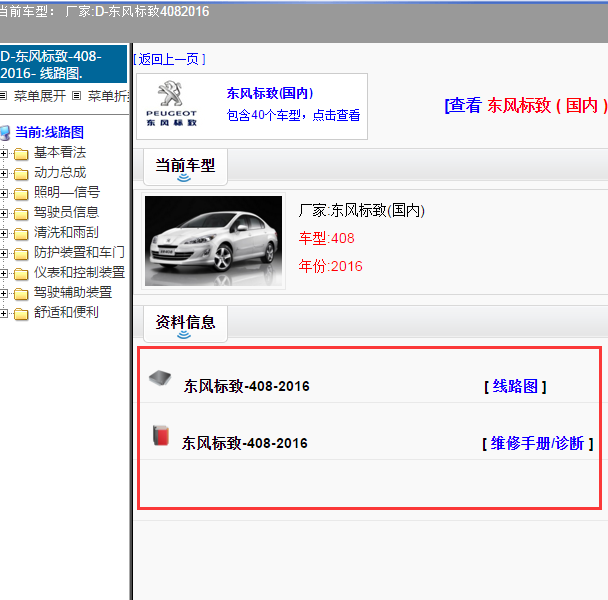
Task: Expand the 基本看法 tree node
Action: (x=3, y=154)
